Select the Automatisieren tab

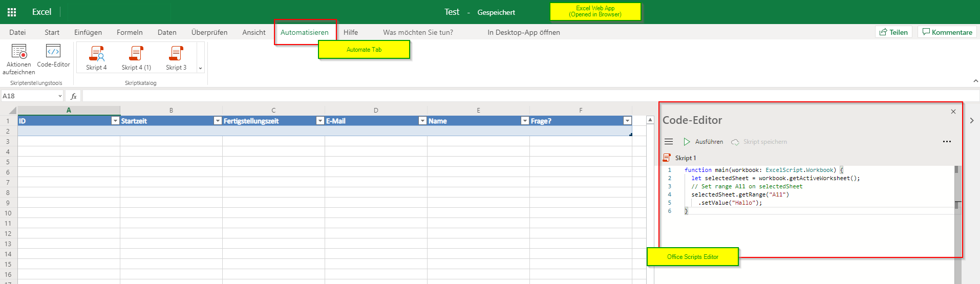click(305, 32)
